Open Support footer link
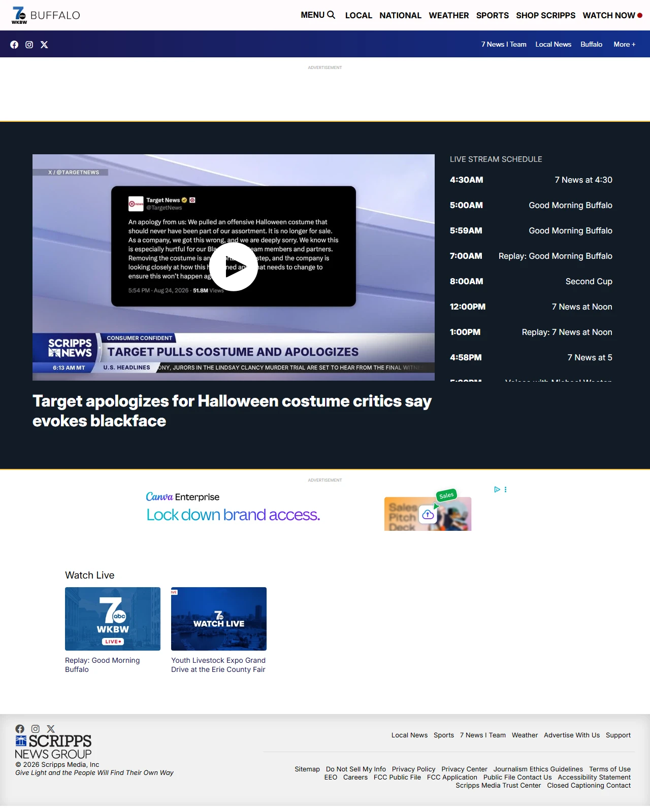Screen dimensions: 650x812 click(x=618, y=735)
